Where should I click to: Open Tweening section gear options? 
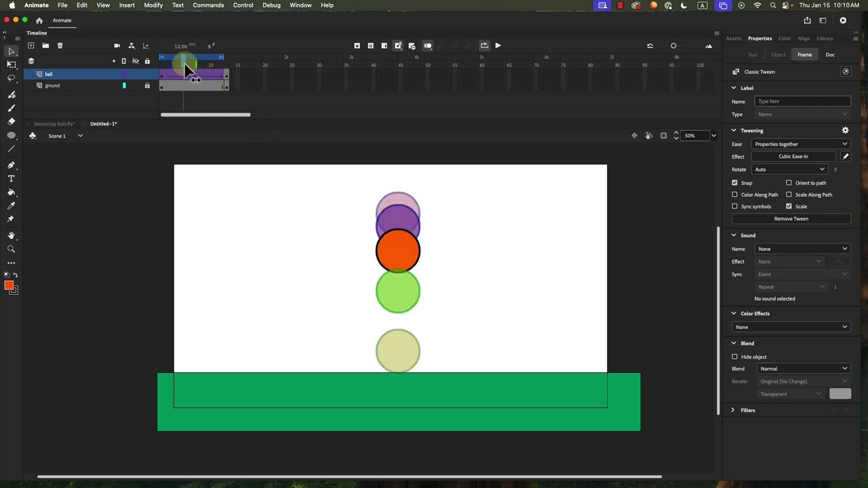[845, 130]
